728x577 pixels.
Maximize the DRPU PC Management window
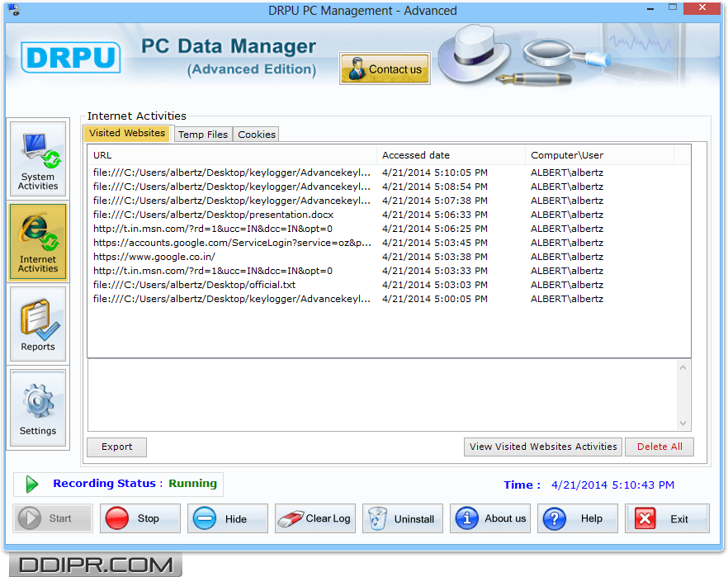(x=672, y=8)
